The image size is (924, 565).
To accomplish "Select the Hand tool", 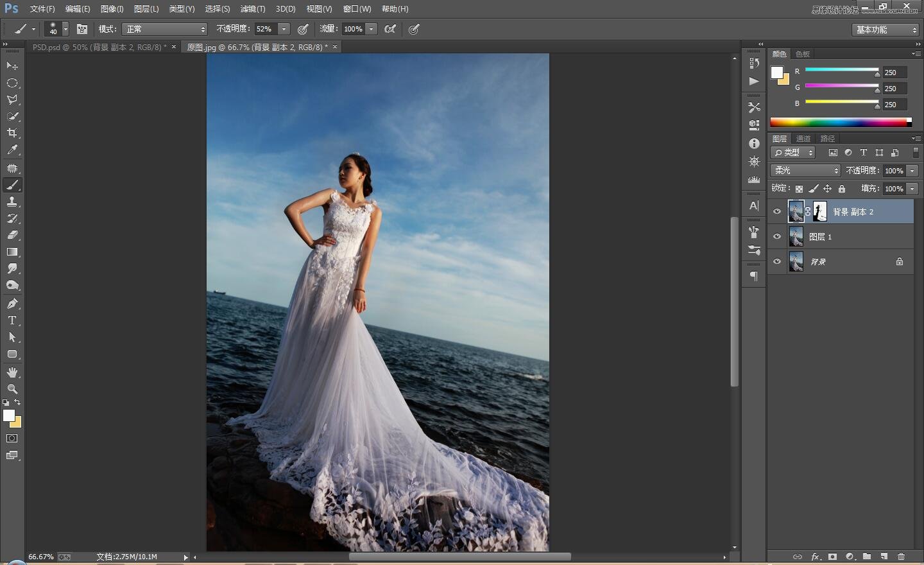I will coord(12,372).
